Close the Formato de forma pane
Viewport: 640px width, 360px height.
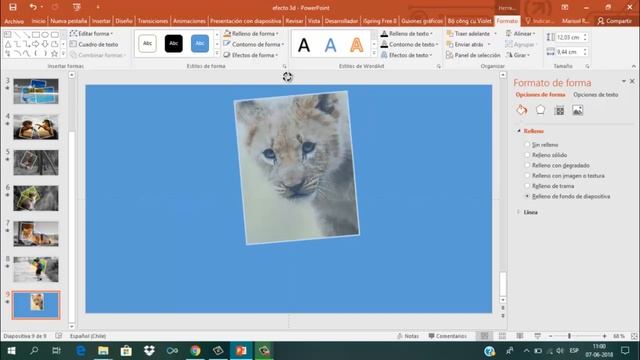coord(632,81)
